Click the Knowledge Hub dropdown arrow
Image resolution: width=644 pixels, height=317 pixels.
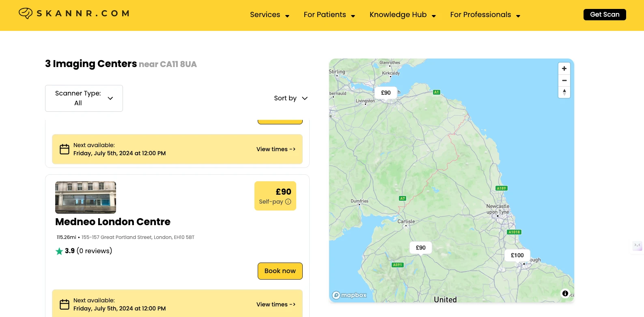point(434,16)
